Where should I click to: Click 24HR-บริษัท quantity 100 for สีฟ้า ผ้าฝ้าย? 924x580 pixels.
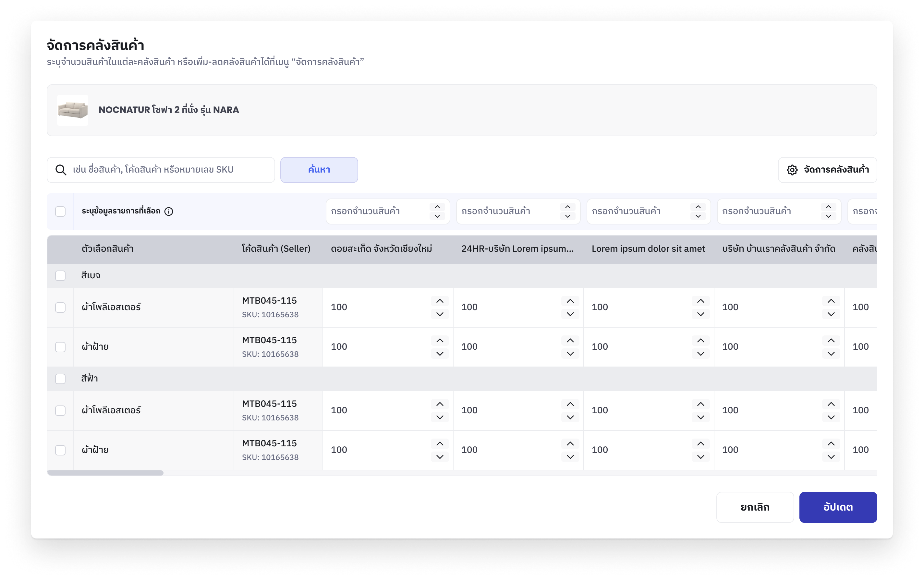(469, 450)
